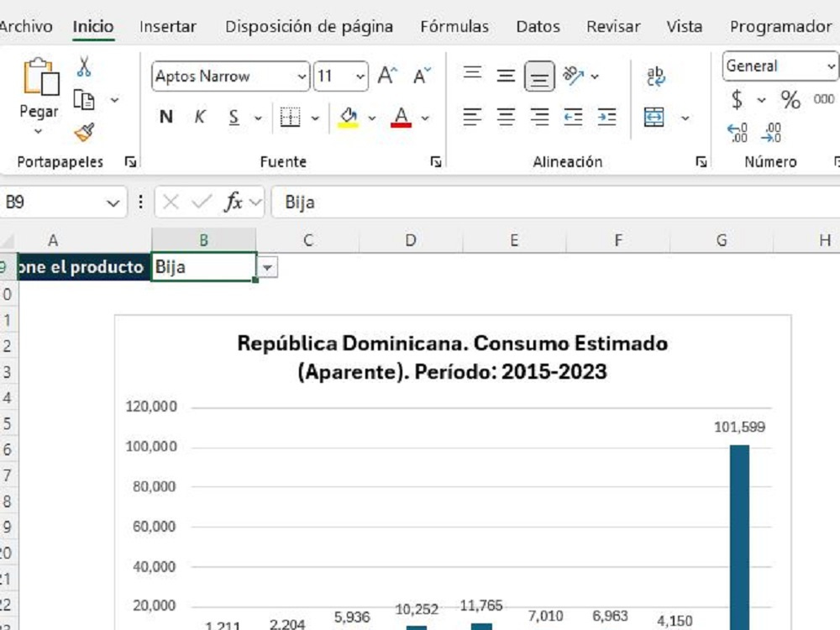Open the Archivo menu
840x630 pixels.
pyautogui.click(x=26, y=26)
